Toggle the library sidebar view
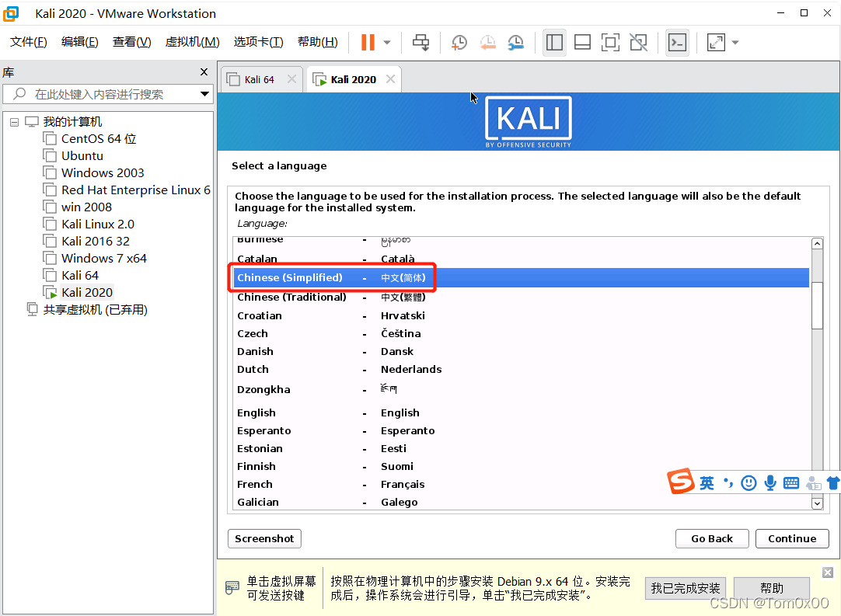 pyautogui.click(x=554, y=43)
